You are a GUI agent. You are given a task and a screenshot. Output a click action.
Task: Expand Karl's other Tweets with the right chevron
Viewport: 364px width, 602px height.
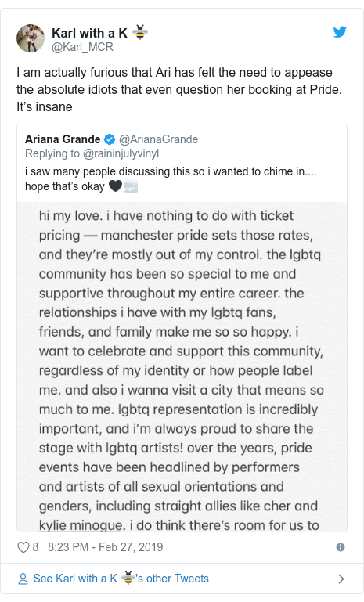(341, 579)
